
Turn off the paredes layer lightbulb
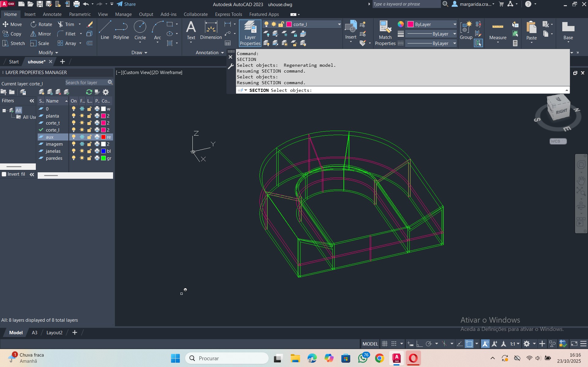[74, 158]
